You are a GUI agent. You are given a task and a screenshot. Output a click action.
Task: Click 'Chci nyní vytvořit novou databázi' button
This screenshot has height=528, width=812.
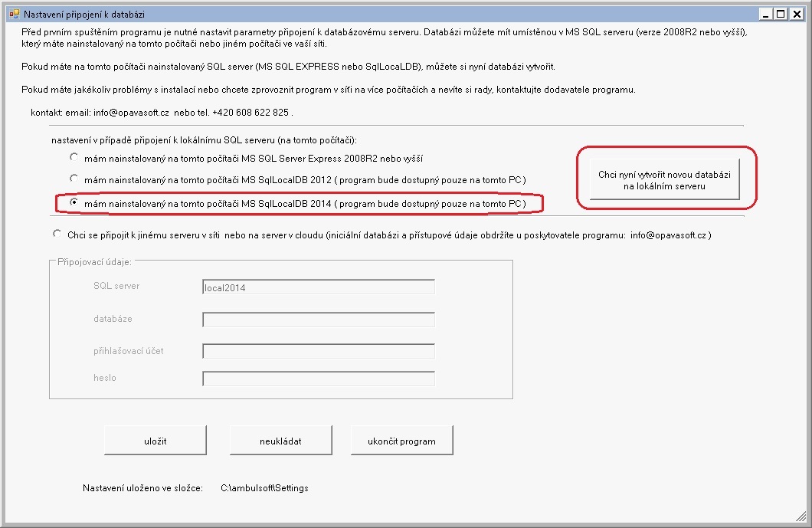coord(664,180)
